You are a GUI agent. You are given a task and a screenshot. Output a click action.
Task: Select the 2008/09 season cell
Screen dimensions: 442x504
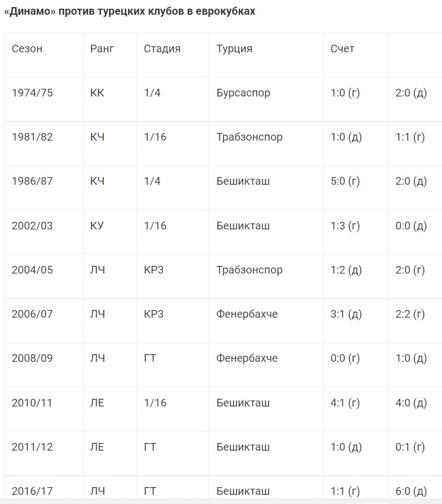32,359
